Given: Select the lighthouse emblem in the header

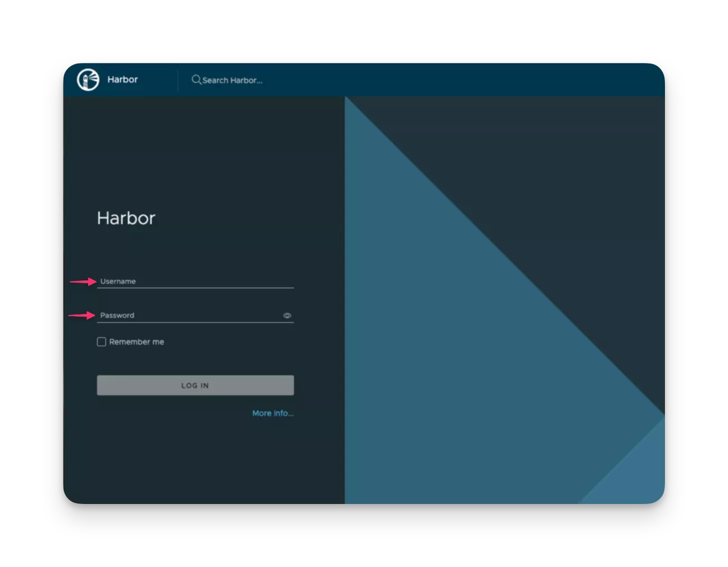Looking at the screenshot, I should (x=86, y=79).
